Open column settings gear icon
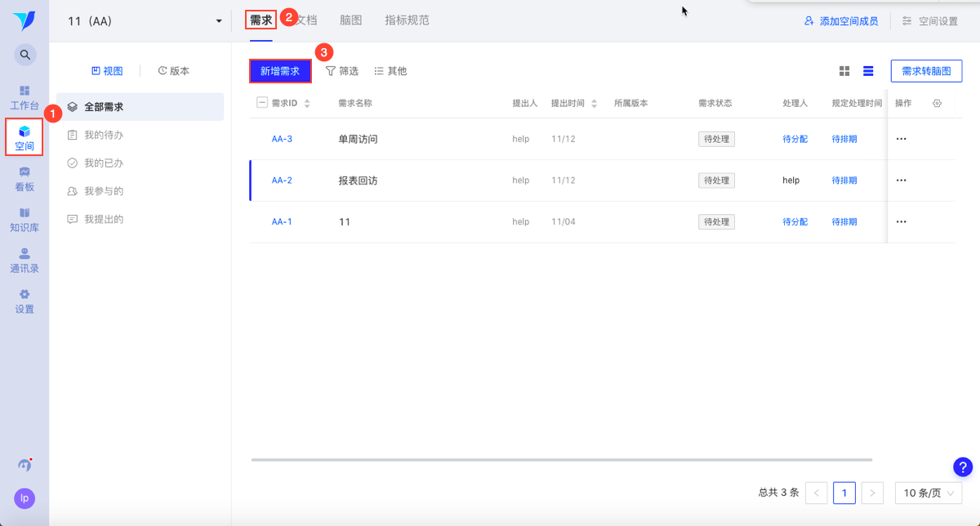980x526 pixels. [937, 103]
